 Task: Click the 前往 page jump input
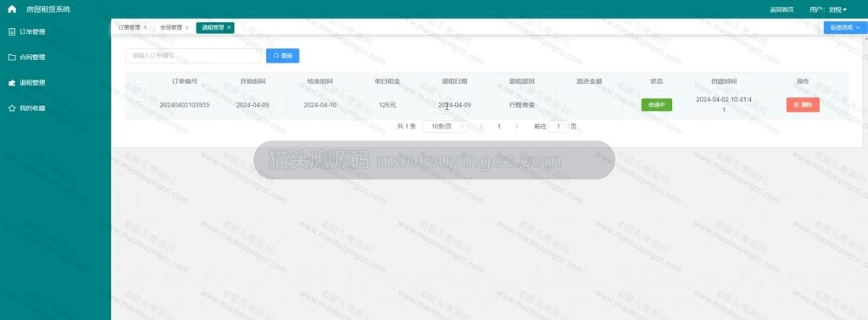point(558,126)
